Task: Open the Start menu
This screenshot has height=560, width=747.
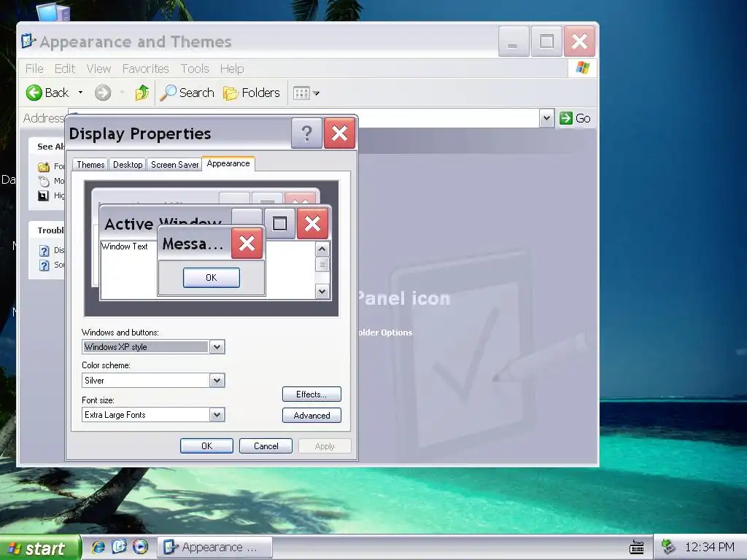Action: [40, 548]
